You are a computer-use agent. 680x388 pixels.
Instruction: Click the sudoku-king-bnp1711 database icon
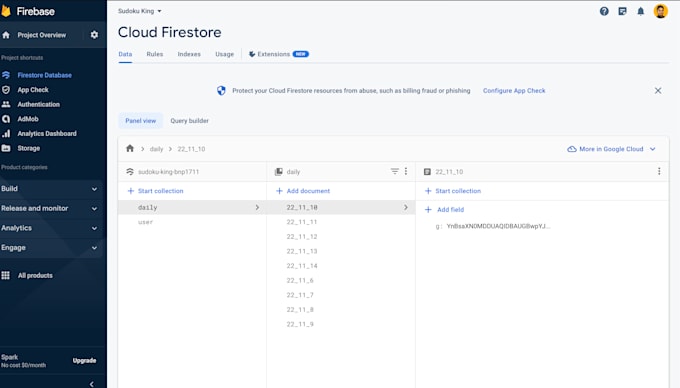click(x=130, y=172)
